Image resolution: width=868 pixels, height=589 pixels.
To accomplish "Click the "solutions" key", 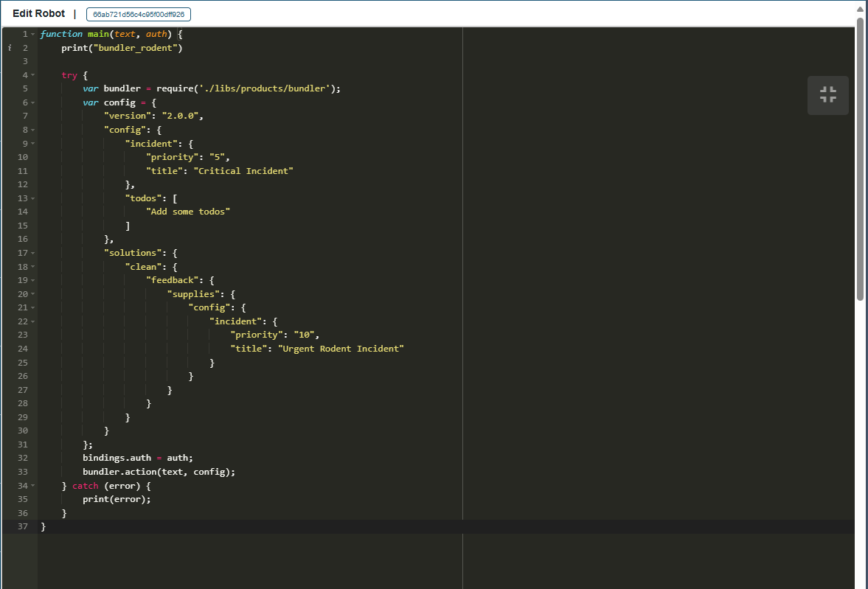I will pyautogui.click(x=133, y=253).
